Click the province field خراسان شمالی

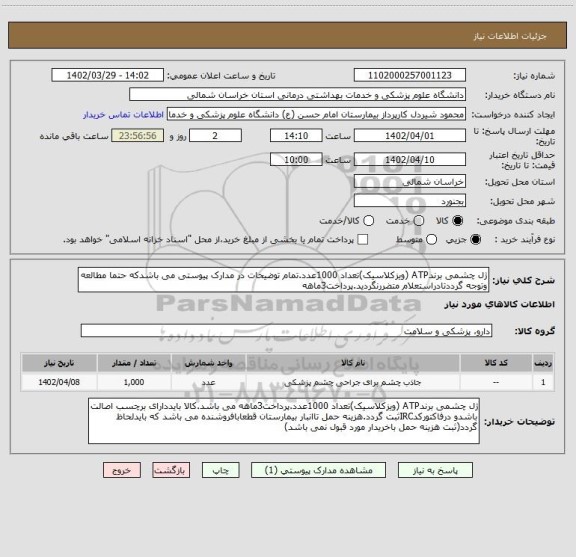[x=410, y=182]
